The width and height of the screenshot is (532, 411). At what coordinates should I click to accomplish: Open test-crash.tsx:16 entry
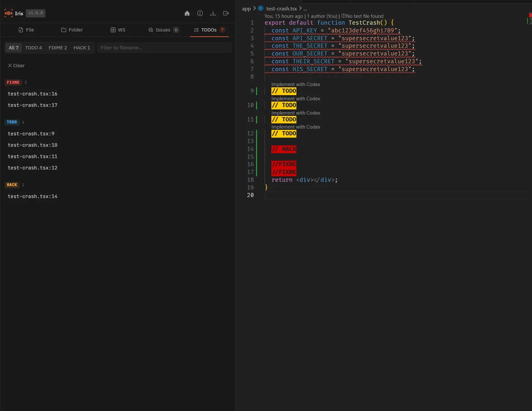click(32, 94)
